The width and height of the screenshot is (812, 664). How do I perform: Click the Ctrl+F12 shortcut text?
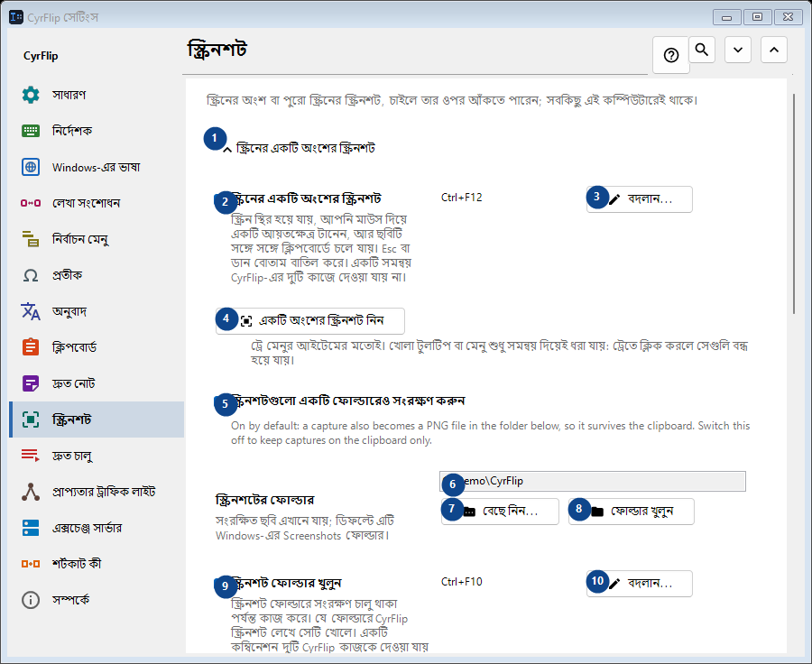[461, 198]
